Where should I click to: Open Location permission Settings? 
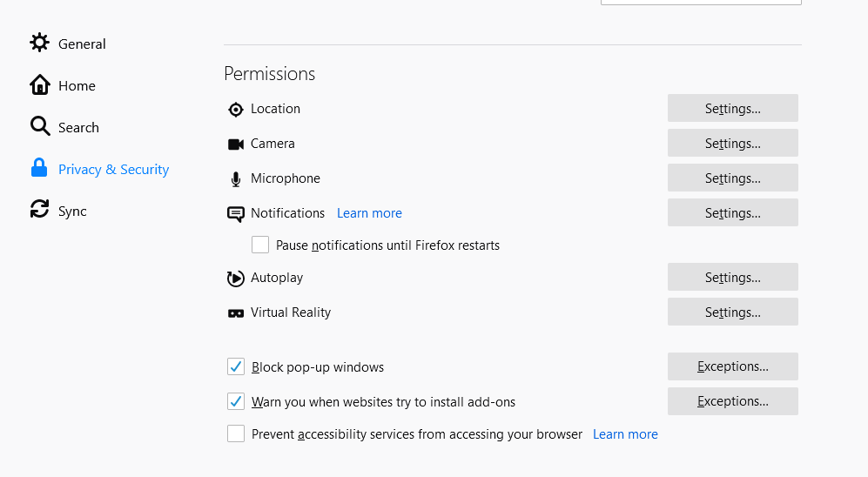click(733, 108)
